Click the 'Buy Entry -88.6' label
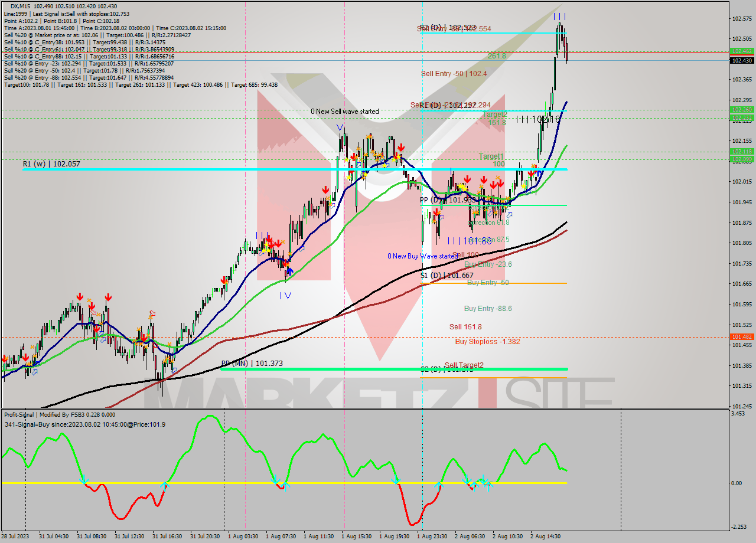This screenshot has height=543, width=756. pyautogui.click(x=488, y=309)
